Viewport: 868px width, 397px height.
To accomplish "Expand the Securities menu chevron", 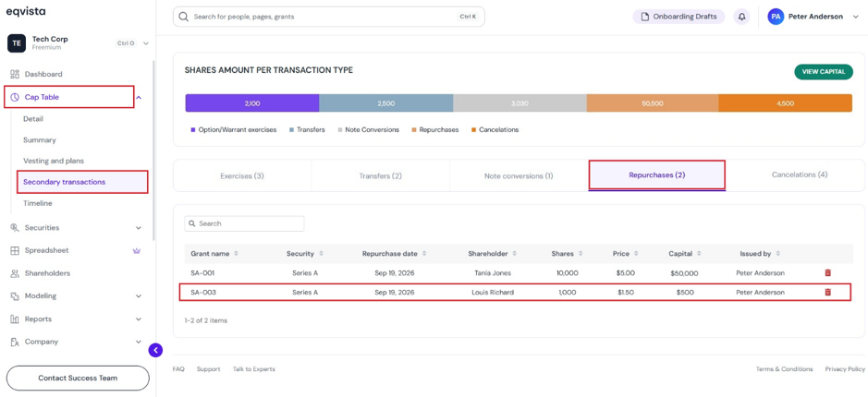I will (x=139, y=228).
